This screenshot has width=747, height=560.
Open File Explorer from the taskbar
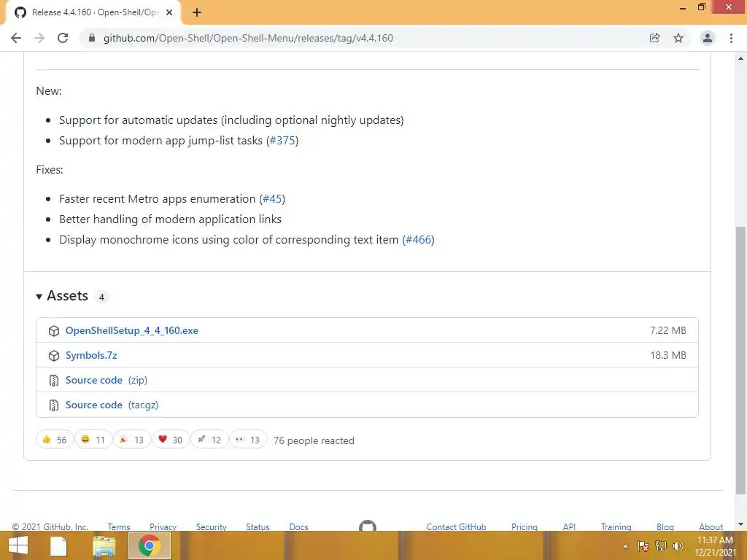tap(104, 545)
